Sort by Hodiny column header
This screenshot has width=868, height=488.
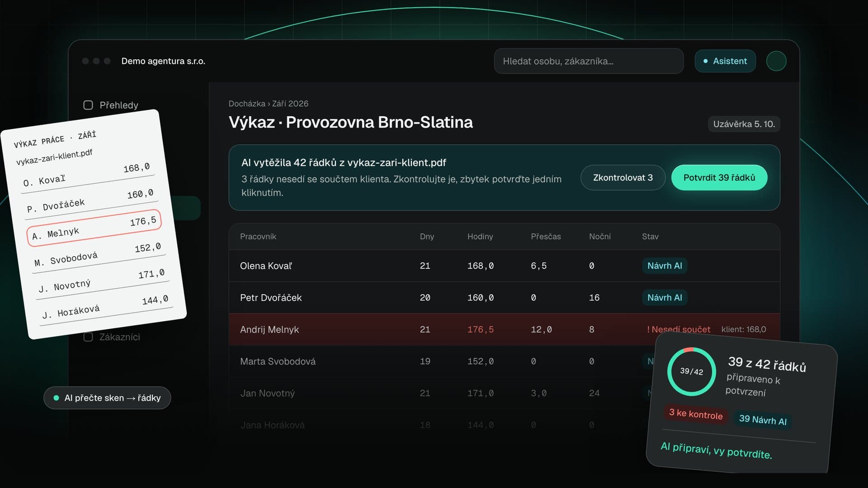480,236
